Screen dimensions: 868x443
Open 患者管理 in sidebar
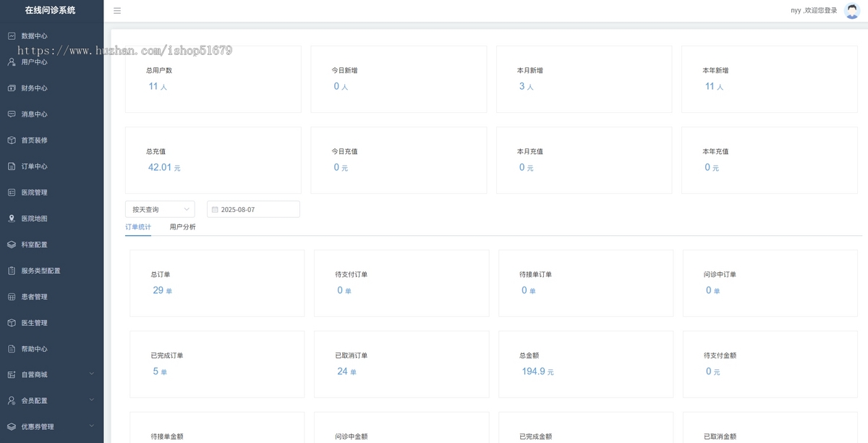[51, 296]
